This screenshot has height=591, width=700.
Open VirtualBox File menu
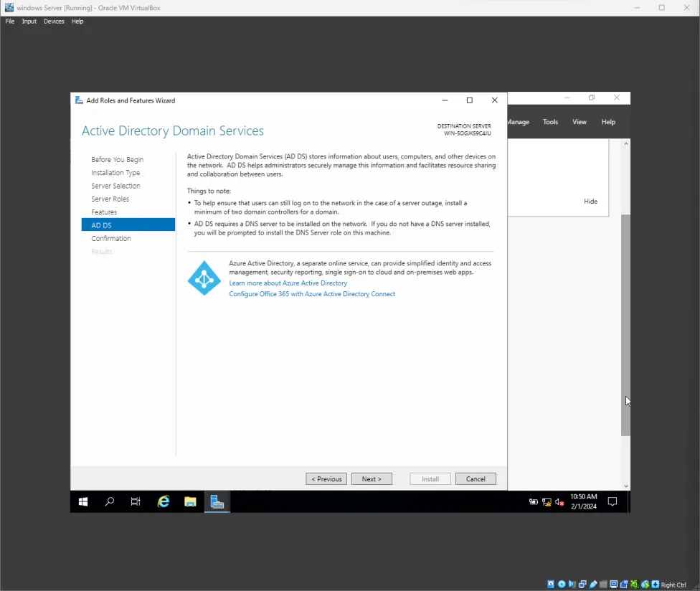pos(10,22)
